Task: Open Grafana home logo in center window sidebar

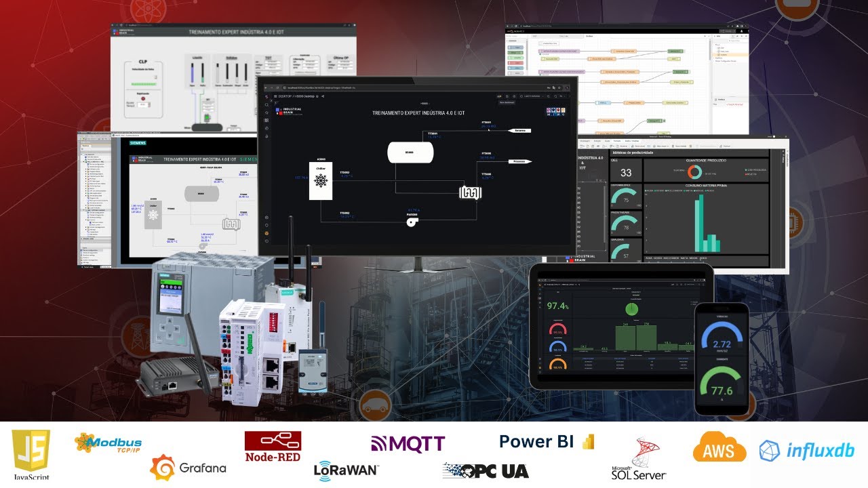Action: [267, 97]
